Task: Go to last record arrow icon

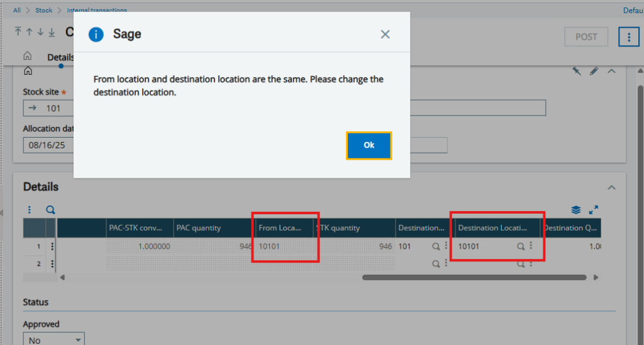Action: click(52, 31)
